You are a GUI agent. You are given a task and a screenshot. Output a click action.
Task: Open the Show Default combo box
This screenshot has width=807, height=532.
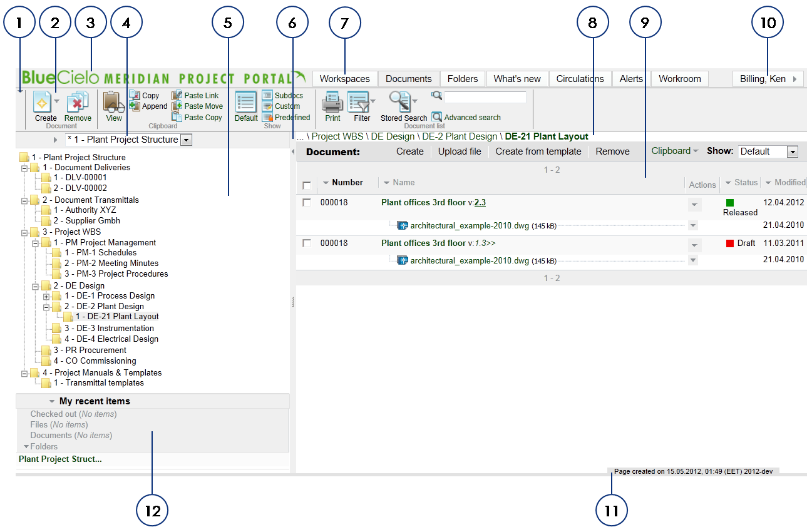(x=768, y=151)
